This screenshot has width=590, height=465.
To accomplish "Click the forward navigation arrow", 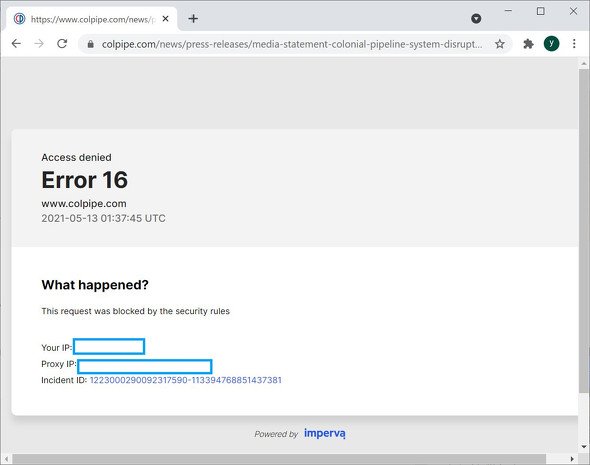I will pos(39,44).
